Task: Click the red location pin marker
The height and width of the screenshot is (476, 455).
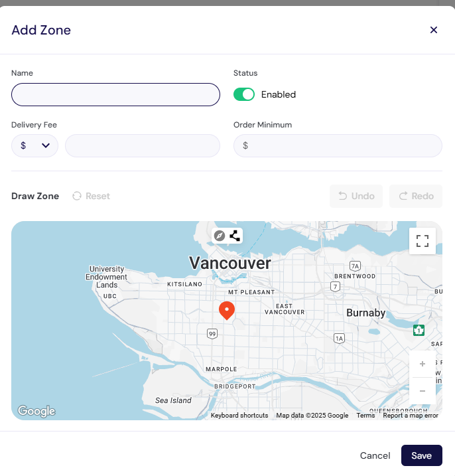Action: tap(227, 310)
